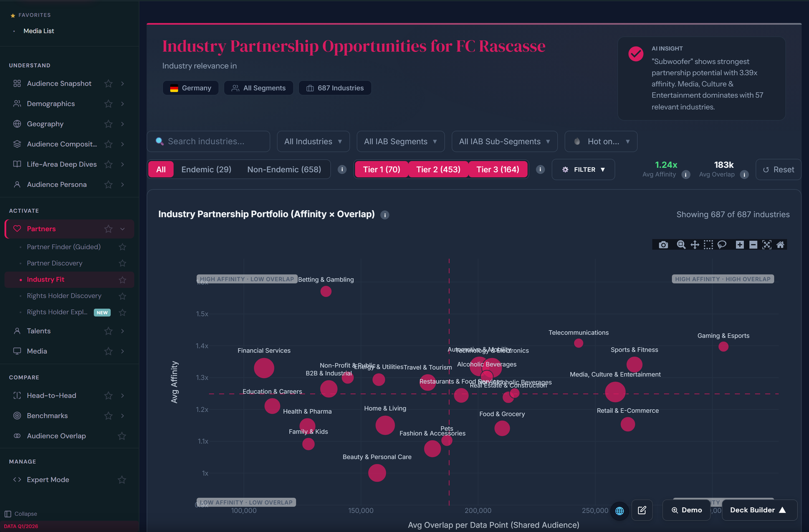The image size is (809, 532).
Task: Autoscale chart axes icon
Action: [767, 245]
